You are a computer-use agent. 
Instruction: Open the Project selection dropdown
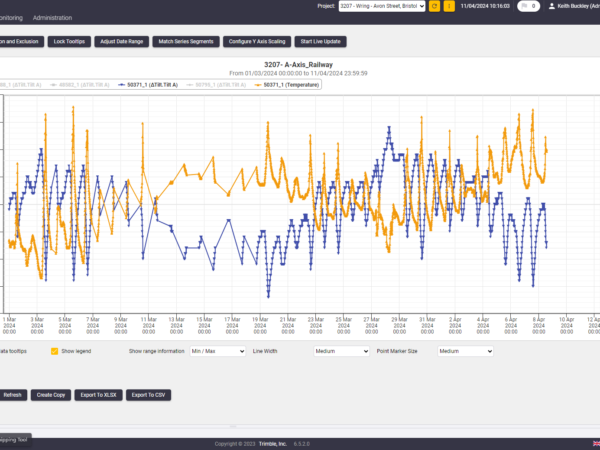tap(382, 6)
